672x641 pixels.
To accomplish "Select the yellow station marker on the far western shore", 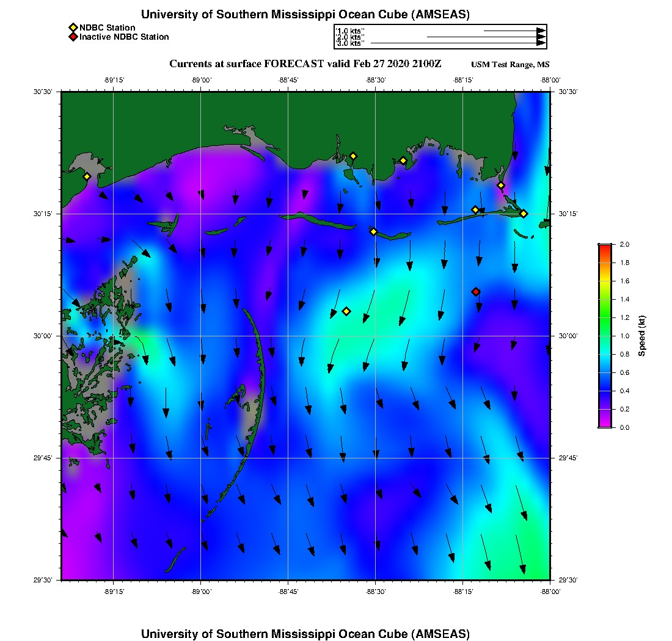I will pyautogui.click(x=87, y=176).
